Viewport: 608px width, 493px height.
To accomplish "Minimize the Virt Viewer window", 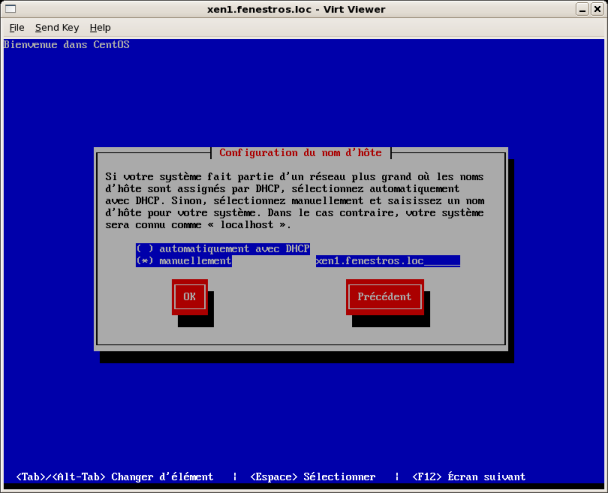I will click(582, 9).
